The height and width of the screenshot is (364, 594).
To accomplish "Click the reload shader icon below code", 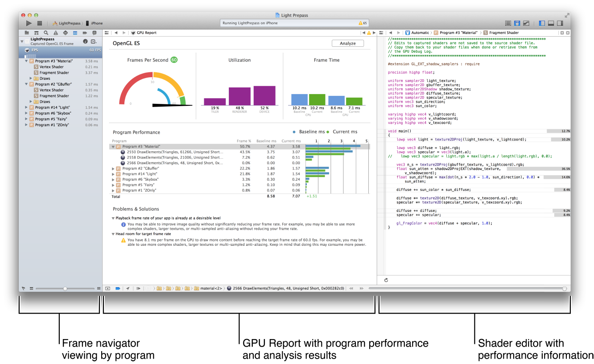I will point(385,280).
